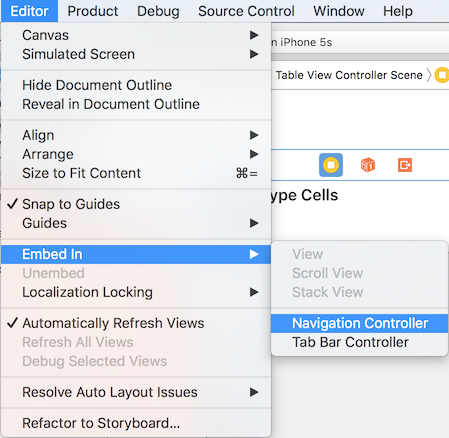The image size is (449, 438).
Task: Open Resolve Auto Layout Issues submenu
Action: pyautogui.click(x=136, y=392)
